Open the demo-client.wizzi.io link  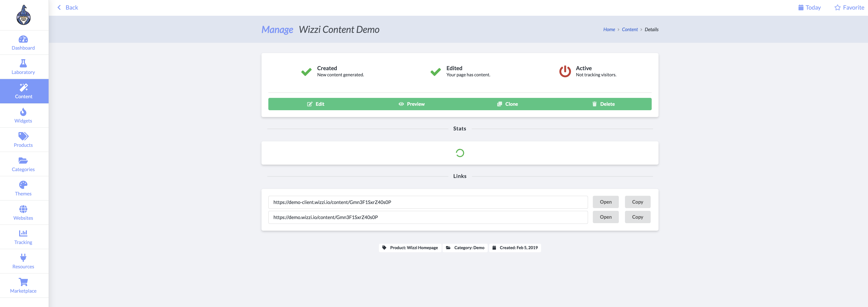(605, 202)
